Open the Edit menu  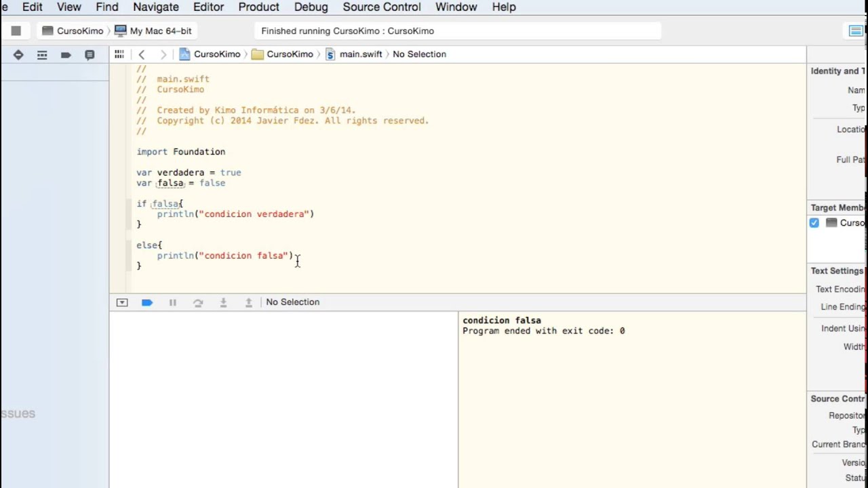32,7
